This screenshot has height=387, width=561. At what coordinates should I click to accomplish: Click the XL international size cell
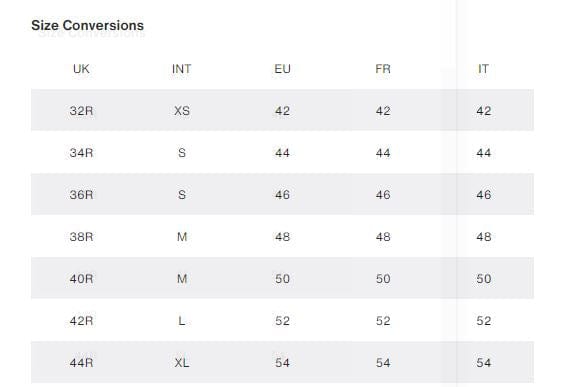tap(182, 363)
